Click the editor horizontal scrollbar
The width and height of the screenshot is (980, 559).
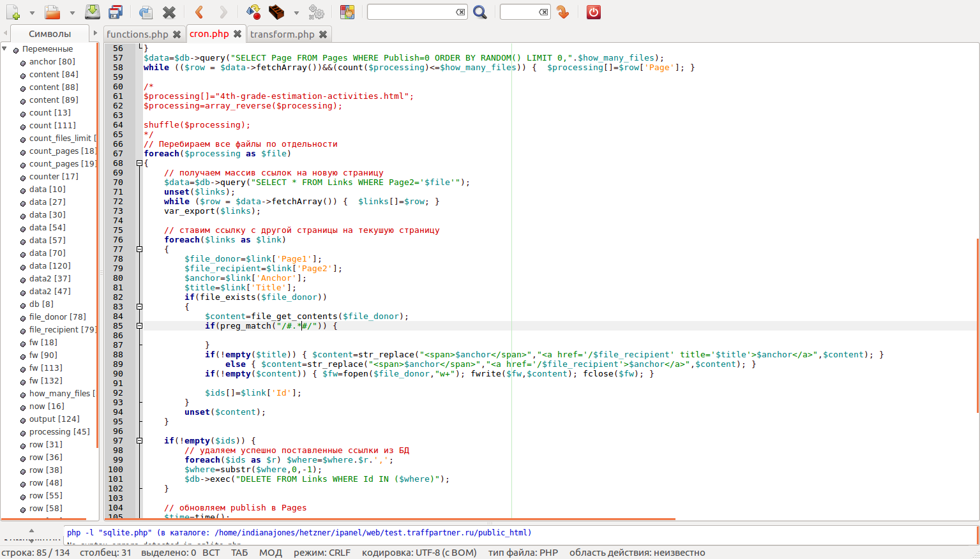coord(389,519)
